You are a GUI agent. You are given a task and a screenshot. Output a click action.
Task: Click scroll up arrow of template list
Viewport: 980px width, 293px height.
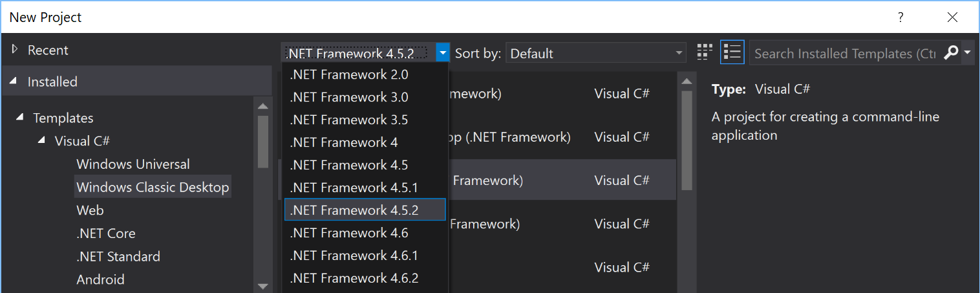point(687,80)
